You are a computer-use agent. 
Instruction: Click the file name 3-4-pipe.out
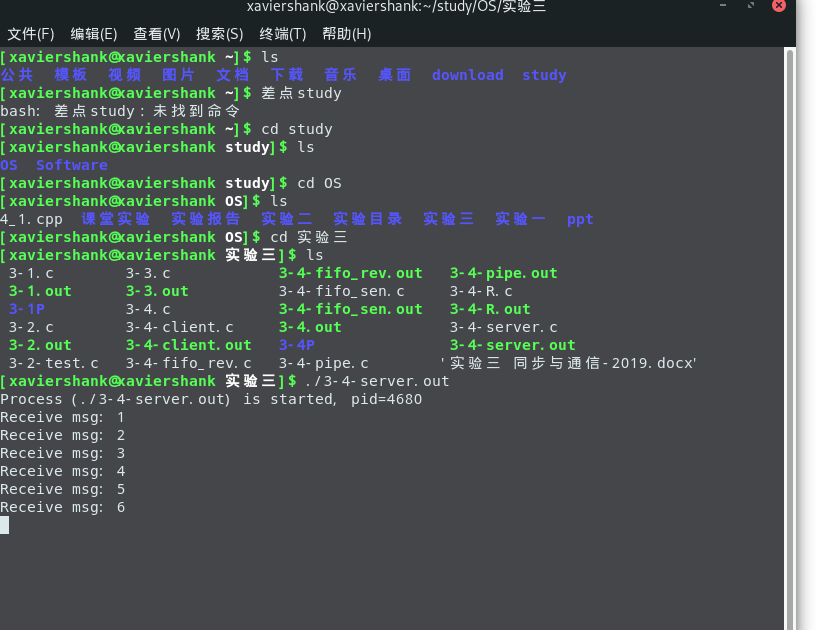click(504, 273)
